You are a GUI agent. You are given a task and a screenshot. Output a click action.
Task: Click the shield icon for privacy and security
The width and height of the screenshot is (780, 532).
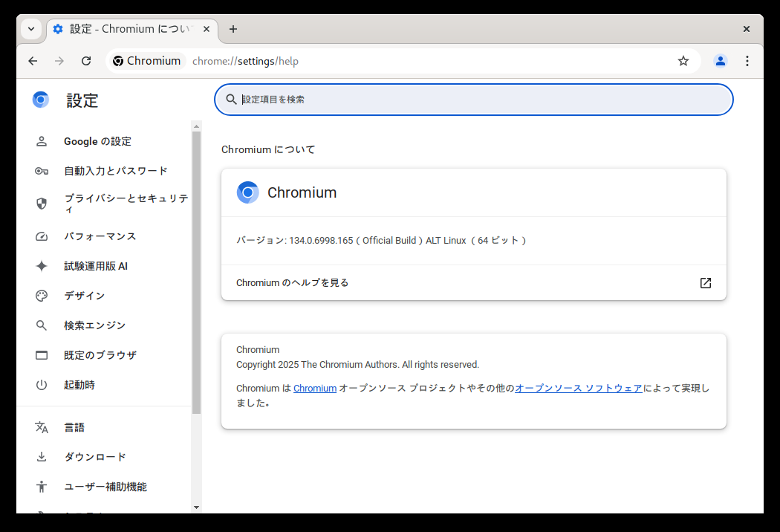[42, 204]
